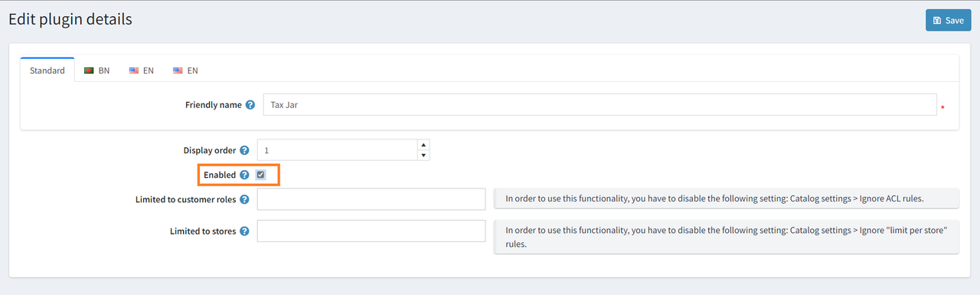Click the Friendly name field containing Tax Jar
980x295 pixels.
(x=599, y=105)
